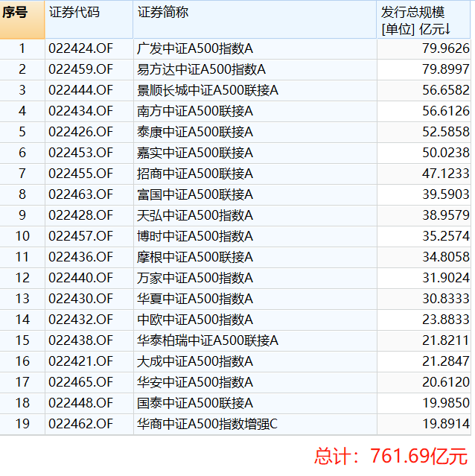Screen dimensions: 475x476
Task: Select value 21.8211
Action: [x=424, y=340]
